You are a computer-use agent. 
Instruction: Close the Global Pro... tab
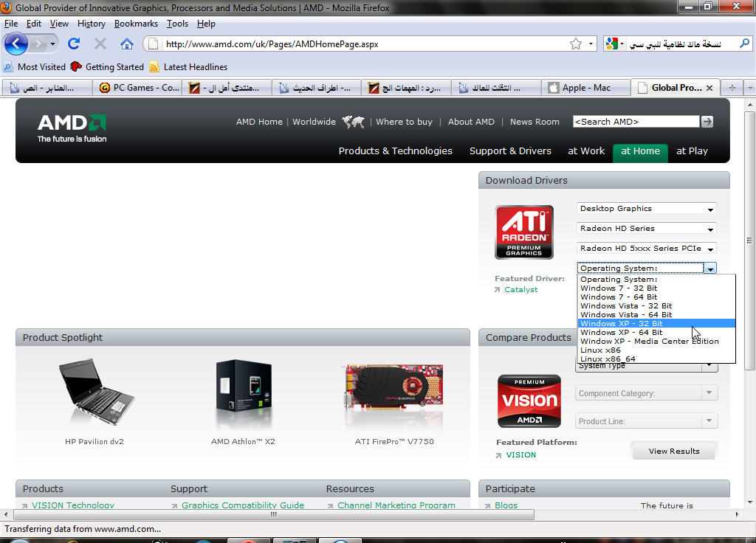[709, 89]
